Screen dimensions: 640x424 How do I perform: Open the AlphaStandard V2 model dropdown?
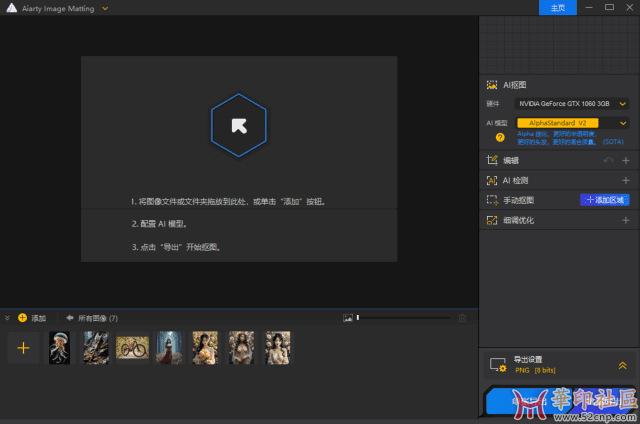click(571, 122)
